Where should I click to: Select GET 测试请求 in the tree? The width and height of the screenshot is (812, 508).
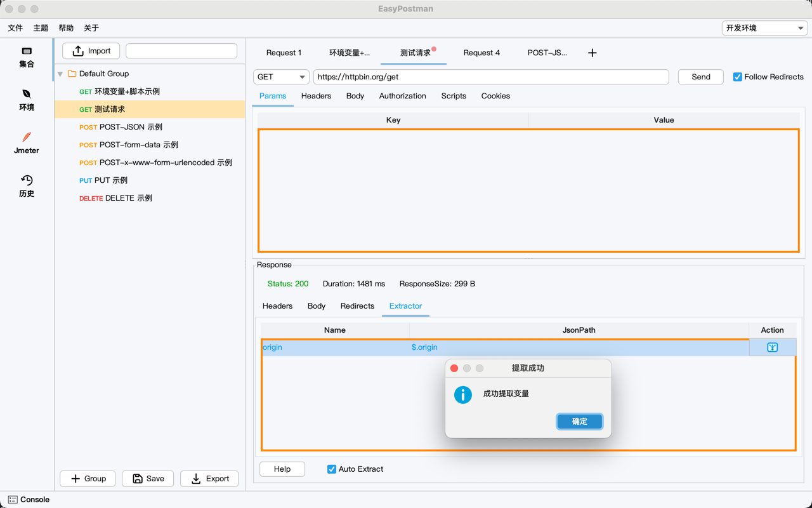click(x=149, y=109)
